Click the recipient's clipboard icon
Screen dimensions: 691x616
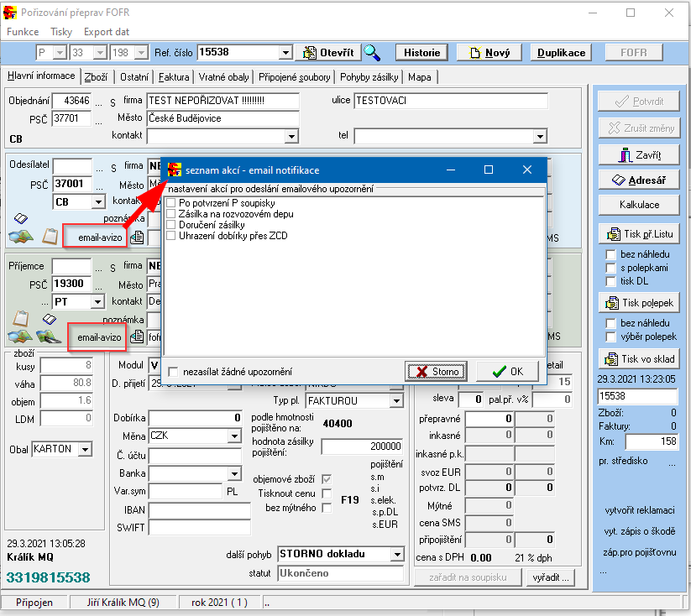tap(21, 319)
